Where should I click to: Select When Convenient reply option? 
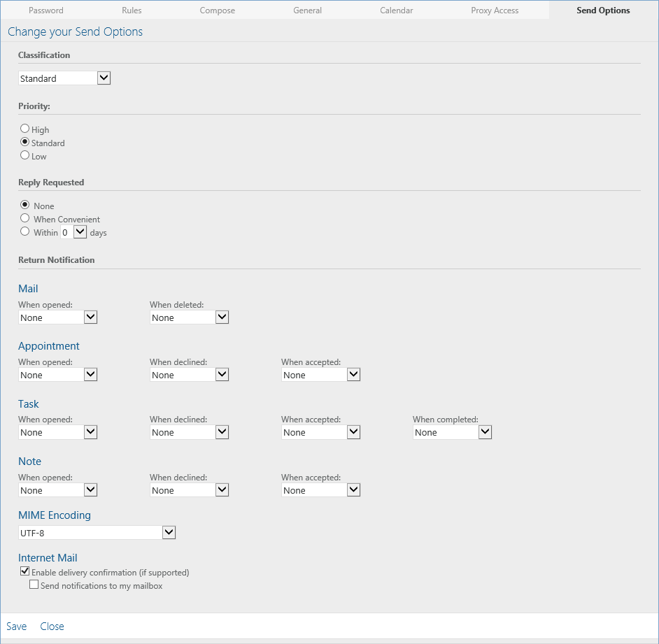click(24, 218)
